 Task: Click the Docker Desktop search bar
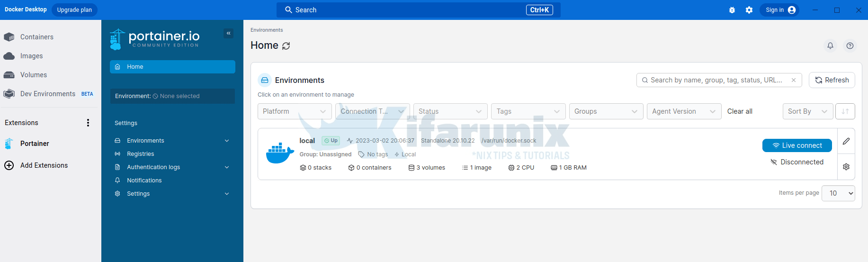click(419, 10)
